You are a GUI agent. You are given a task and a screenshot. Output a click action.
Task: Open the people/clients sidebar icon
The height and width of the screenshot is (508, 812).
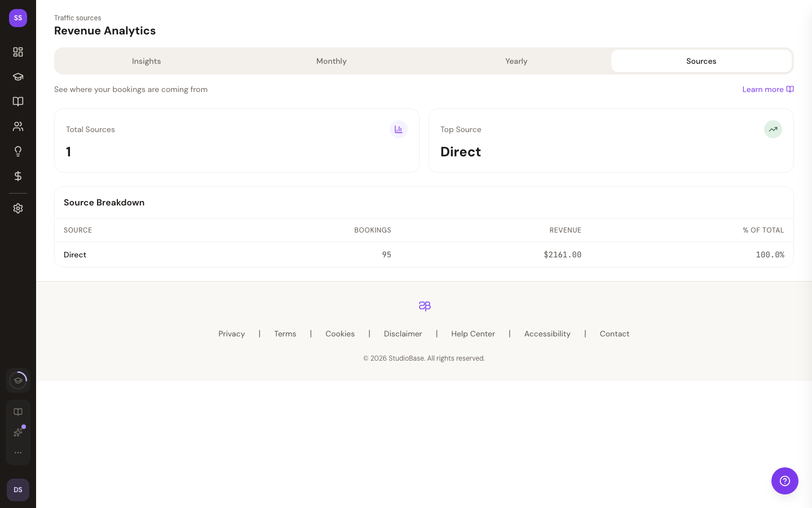(18, 126)
